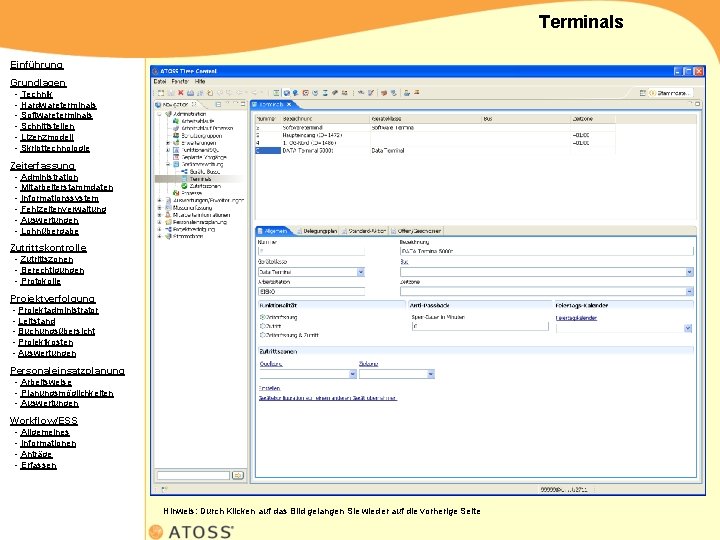Click the Erstellen link
The width and height of the screenshot is (720, 540).
[270, 388]
